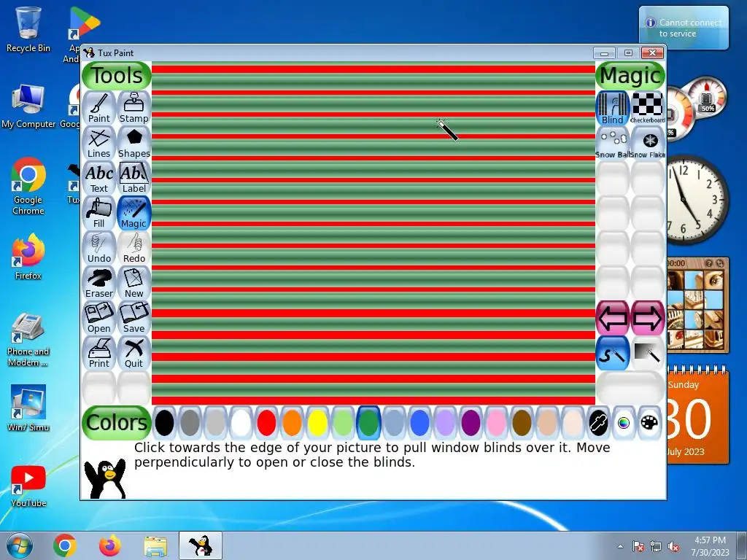747x560 pixels.
Task: Pick the dark green color swatch
Action: point(368,422)
